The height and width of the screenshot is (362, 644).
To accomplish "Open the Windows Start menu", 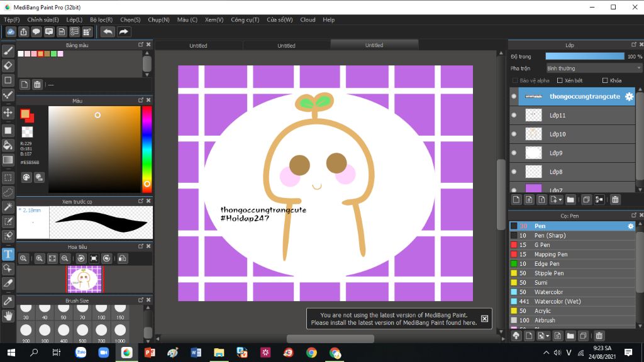I will pos(11,353).
